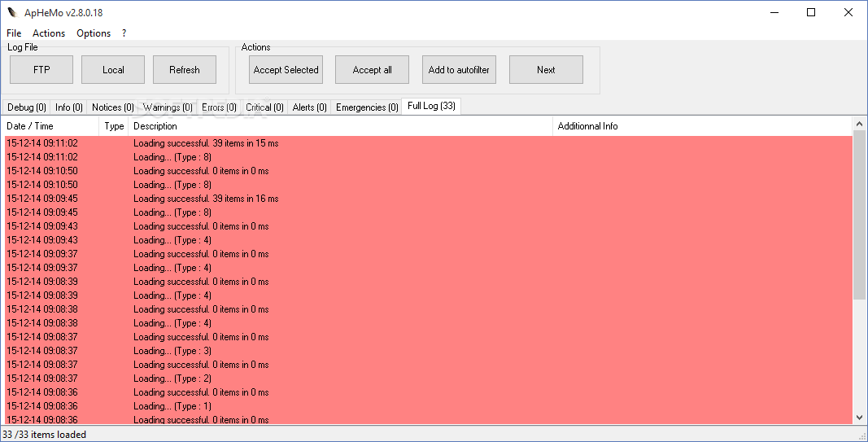Click the Next button
868x442 pixels.
[x=546, y=70]
